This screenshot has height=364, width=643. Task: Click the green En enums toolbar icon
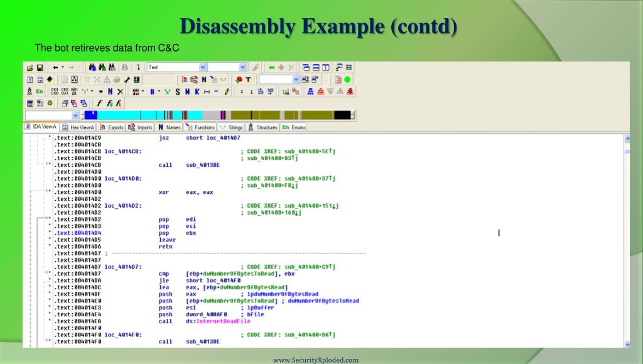point(40,92)
